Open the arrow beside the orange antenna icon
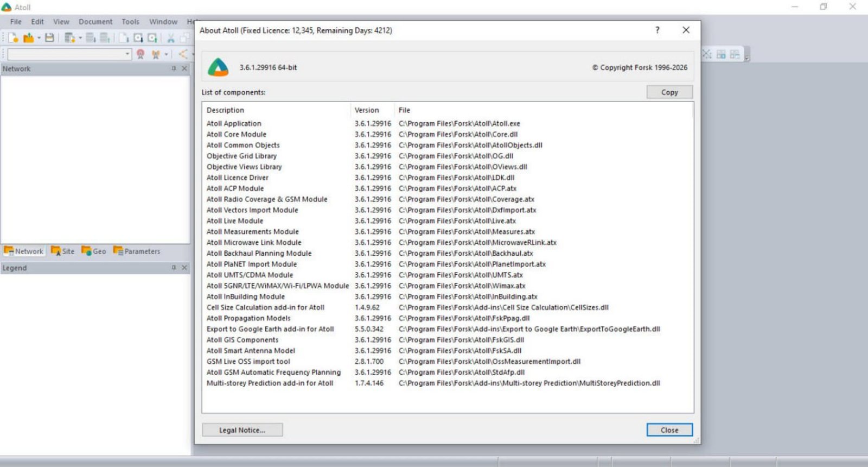 [x=166, y=54]
